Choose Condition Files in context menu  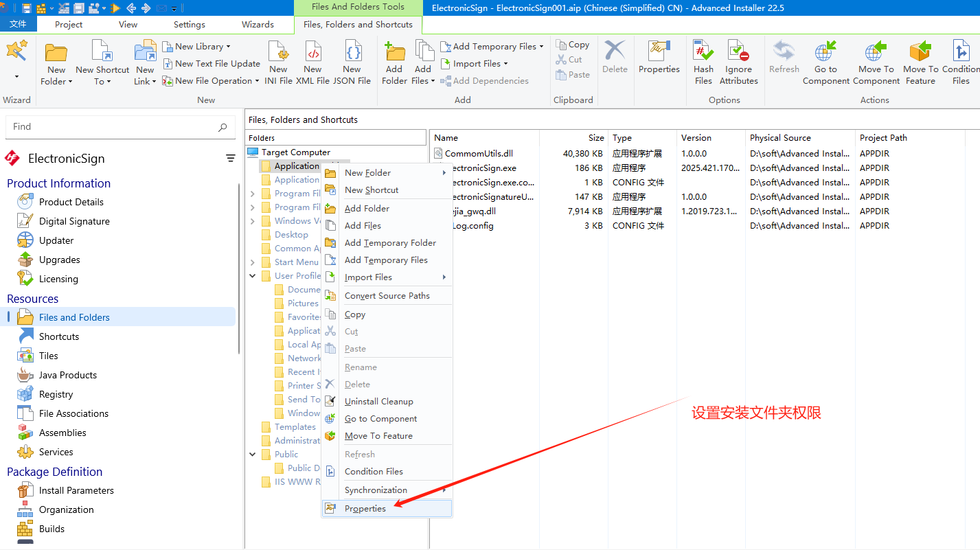point(387,471)
